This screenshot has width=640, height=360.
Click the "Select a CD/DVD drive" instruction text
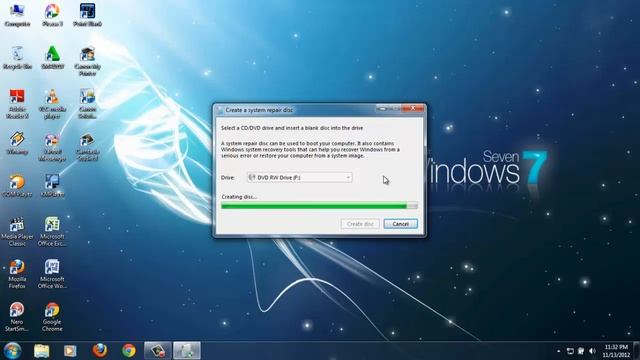click(x=292, y=128)
